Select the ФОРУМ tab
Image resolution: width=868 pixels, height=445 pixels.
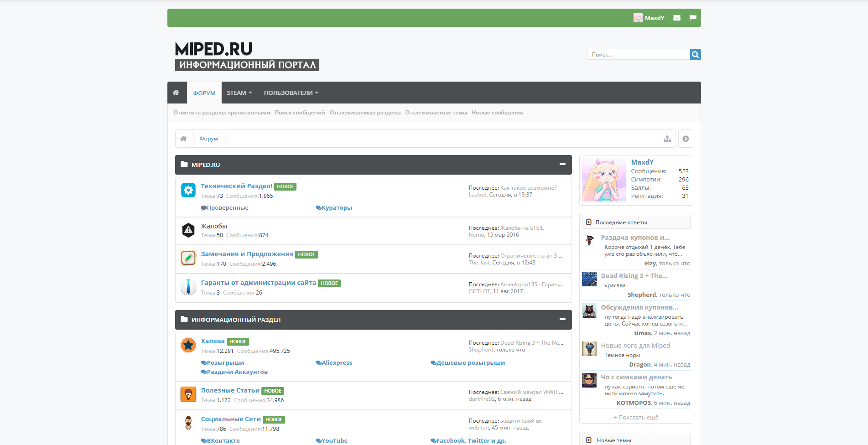coord(204,93)
